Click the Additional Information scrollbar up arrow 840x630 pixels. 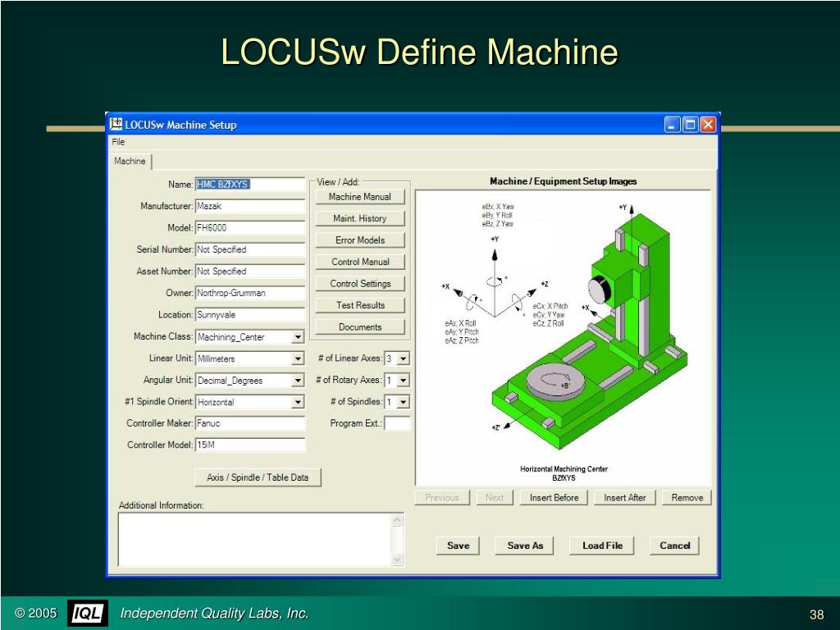pos(398,519)
